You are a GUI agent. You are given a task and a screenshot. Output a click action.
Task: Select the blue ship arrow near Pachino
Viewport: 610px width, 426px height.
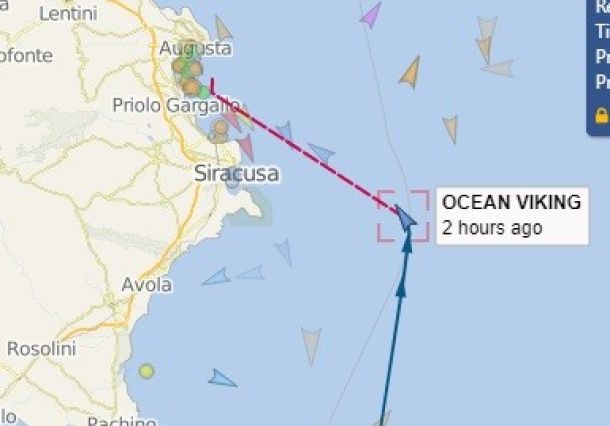click(222, 379)
